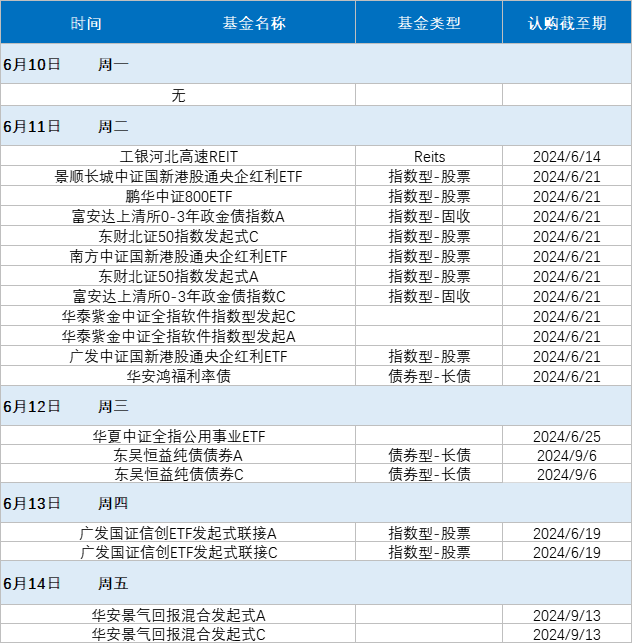This screenshot has width=632, height=643.
Task: Click deadline date of 华泰紫金中证全指软件指数型发起A
Action: tap(566, 336)
